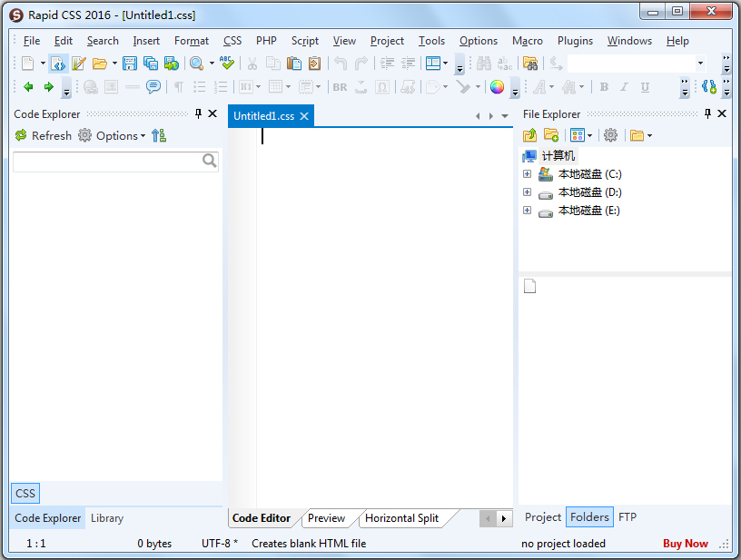Select the Folders tab
The image size is (741, 560).
tap(589, 517)
